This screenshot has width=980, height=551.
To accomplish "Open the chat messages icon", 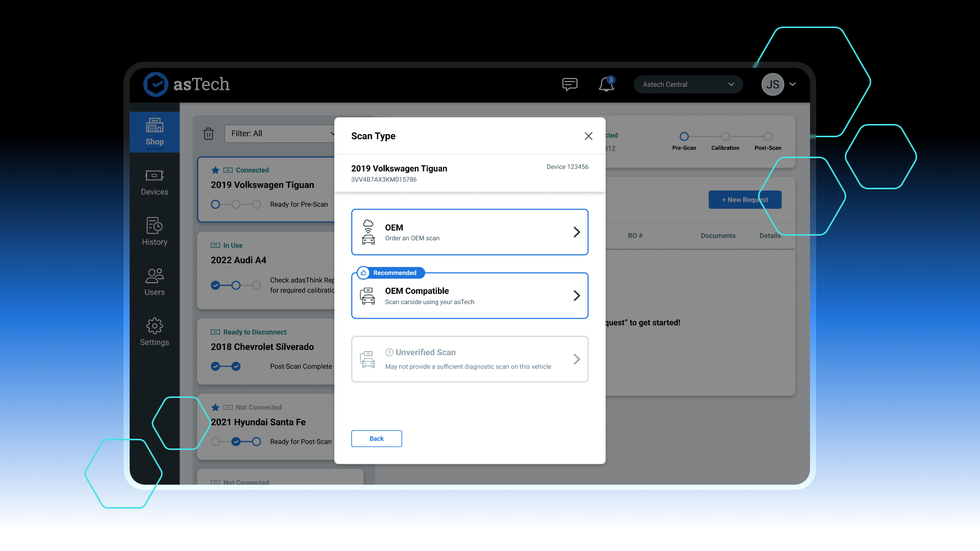I will [x=570, y=84].
